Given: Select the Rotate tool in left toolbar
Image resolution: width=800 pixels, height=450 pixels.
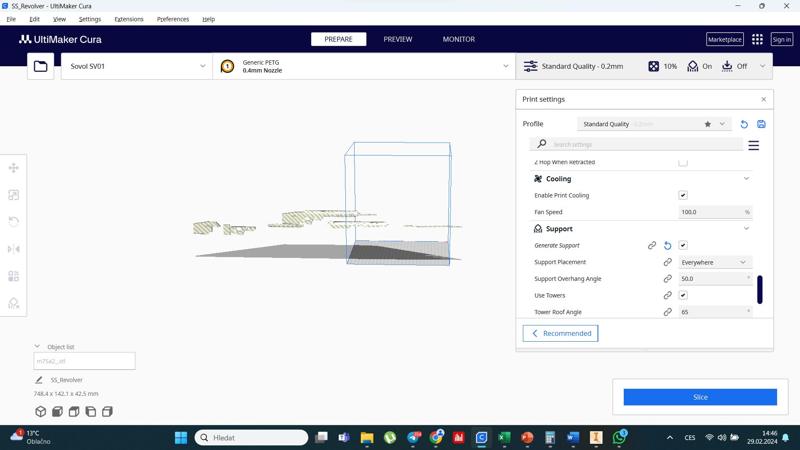Looking at the screenshot, I should pyautogui.click(x=14, y=221).
